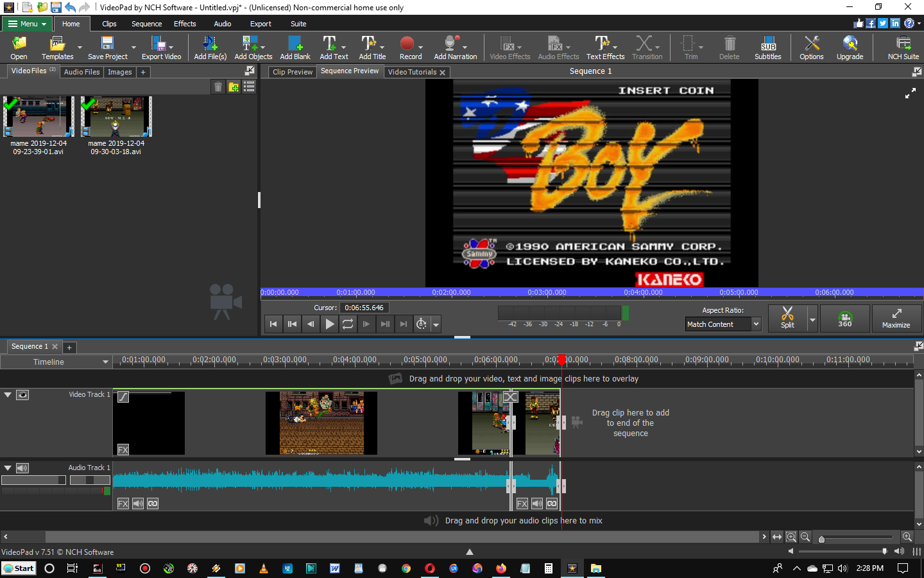
Task: Select the Audio Files bin tab
Action: [x=81, y=72]
